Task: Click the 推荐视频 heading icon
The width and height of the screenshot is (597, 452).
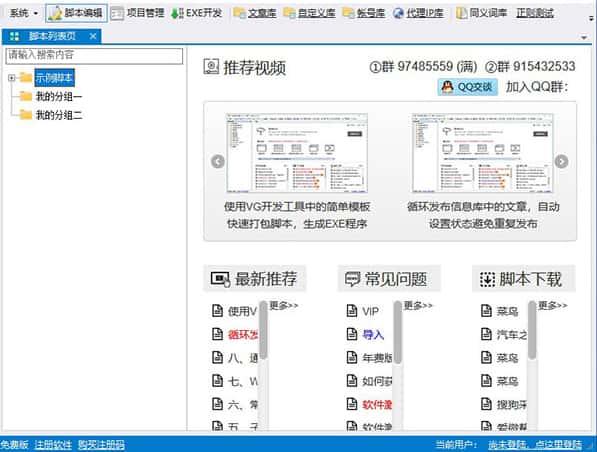Action: 211,67
